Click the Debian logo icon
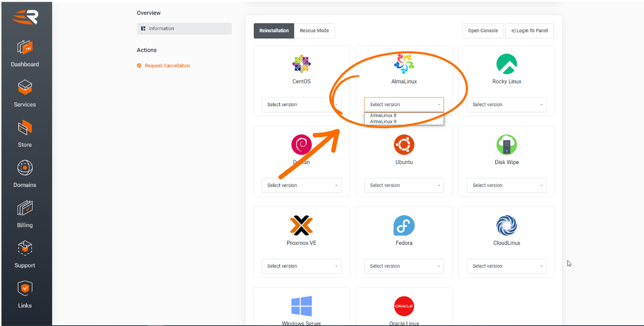Screen dimensions: 644x326 click(301, 145)
